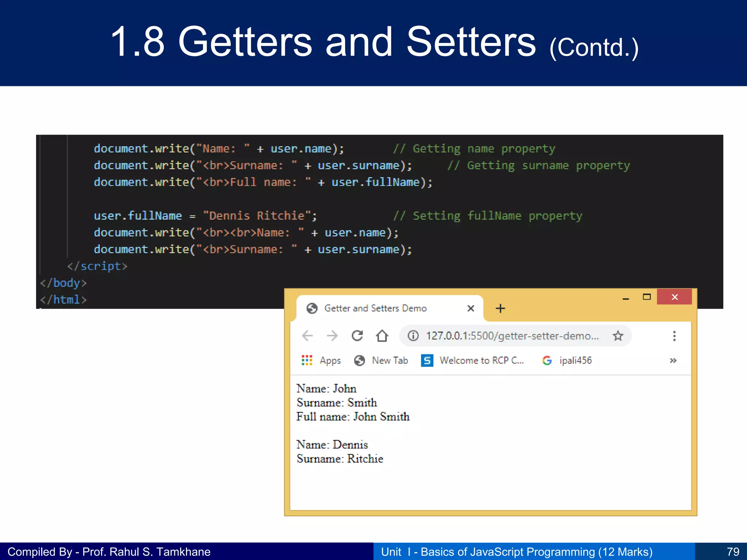The height and width of the screenshot is (560, 747).
Task: Click 'Full name: John Smith' output
Action: [x=353, y=416]
